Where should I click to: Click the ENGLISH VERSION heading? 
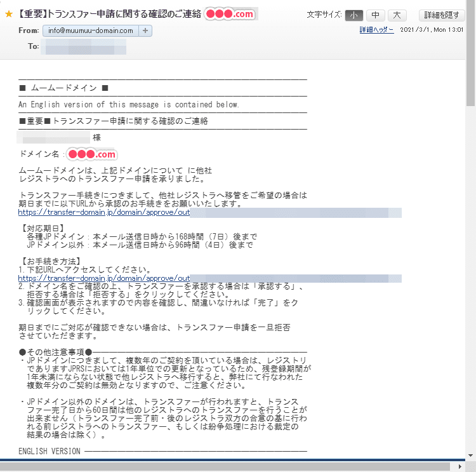pyautogui.click(x=50, y=451)
